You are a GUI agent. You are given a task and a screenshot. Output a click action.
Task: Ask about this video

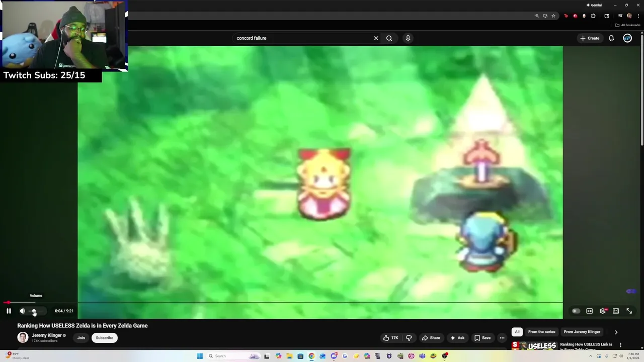pos(457,338)
